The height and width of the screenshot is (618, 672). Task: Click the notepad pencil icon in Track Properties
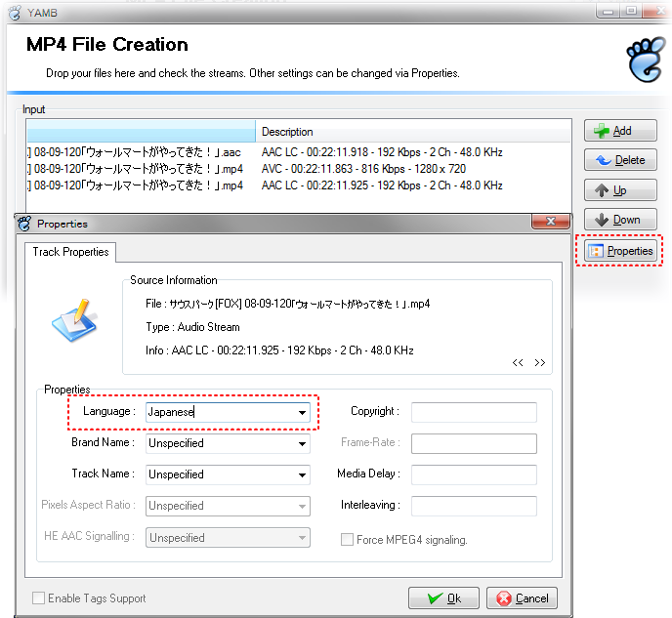tap(75, 320)
